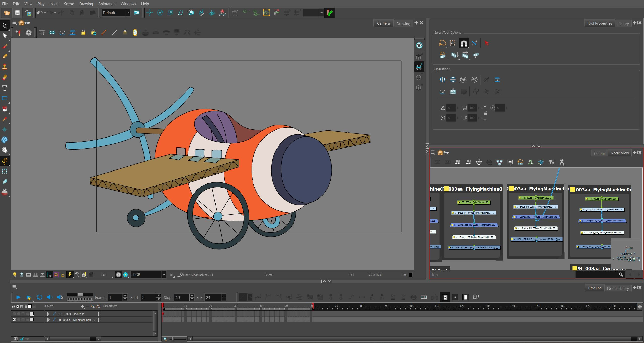
Task: Select the Paint bucket tool
Action: pyautogui.click(x=5, y=109)
